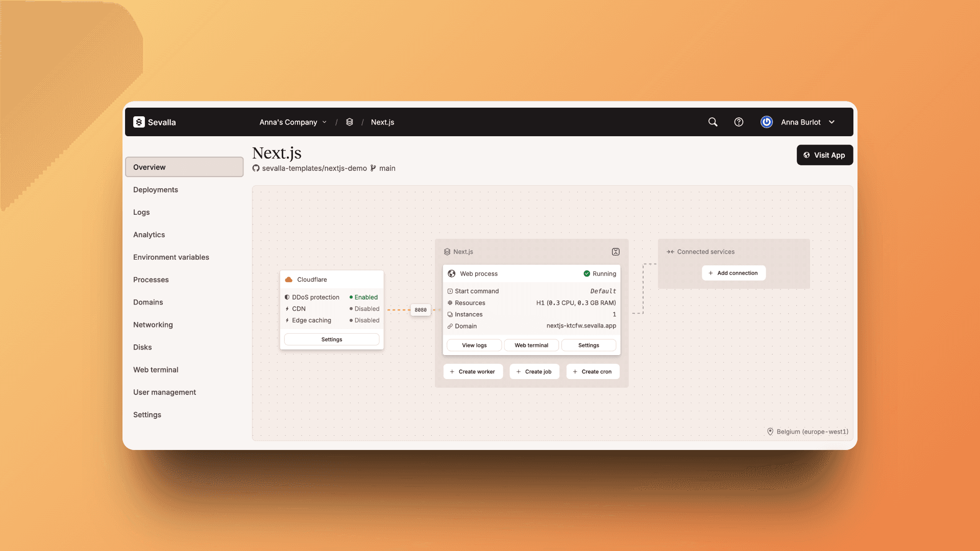The image size is (980, 551).
Task: Click Create job button
Action: tap(534, 371)
